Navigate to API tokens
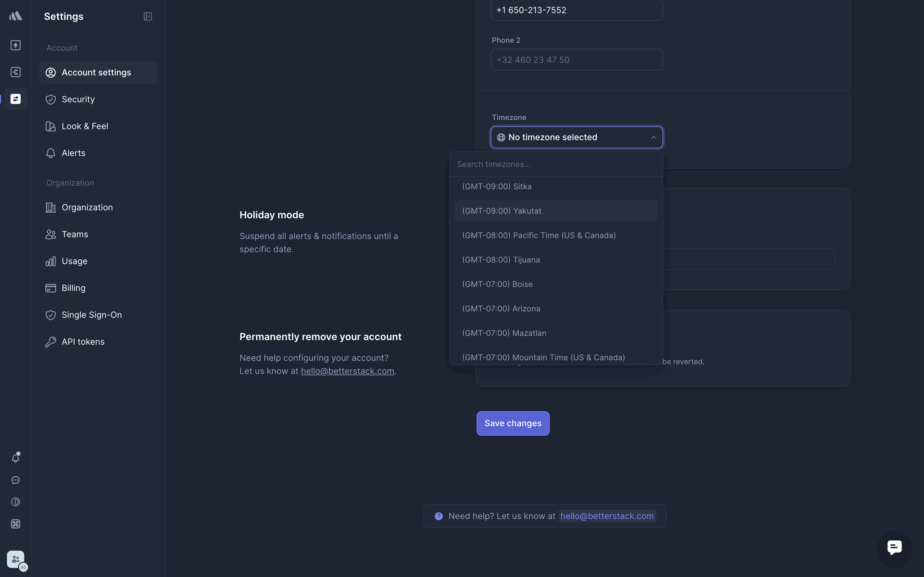Viewport: 924px width, 577px height. coord(83,342)
